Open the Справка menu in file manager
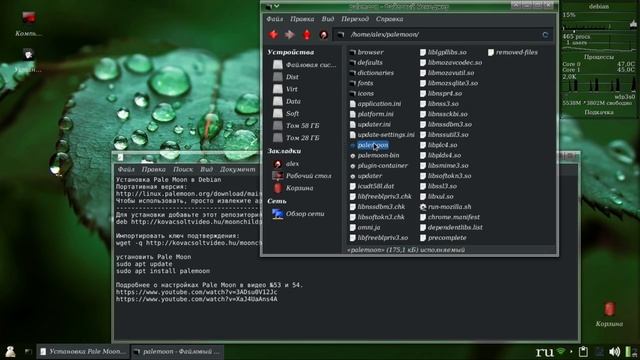Viewport: 640px width, 360px height. pyautogui.click(x=389, y=19)
